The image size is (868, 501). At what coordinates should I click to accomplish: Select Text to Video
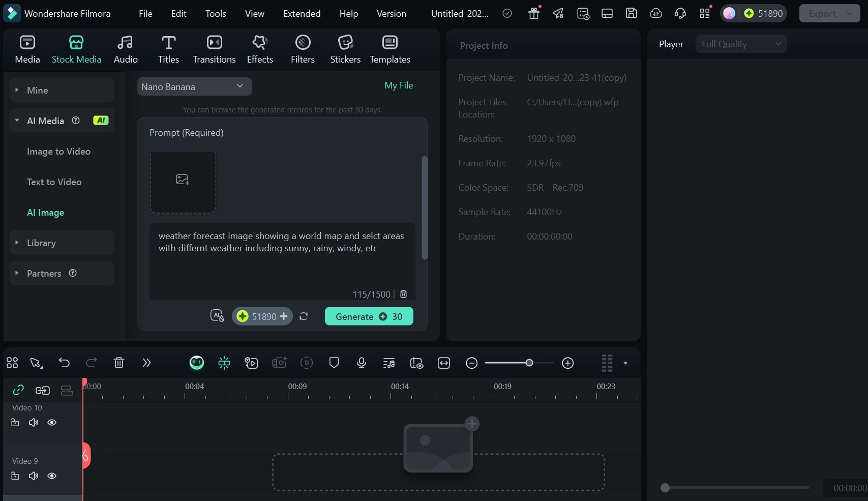click(54, 182)
